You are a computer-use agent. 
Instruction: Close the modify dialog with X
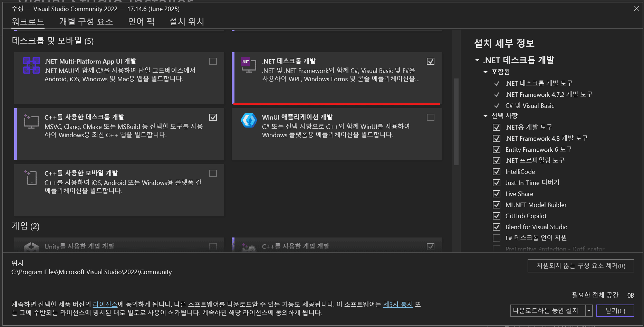(x=636, y=9)
